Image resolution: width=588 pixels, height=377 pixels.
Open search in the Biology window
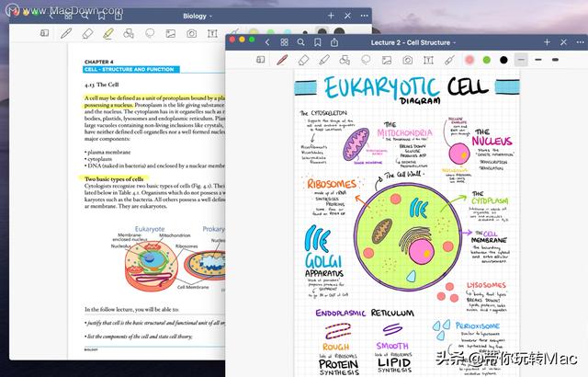pos(85,16)
